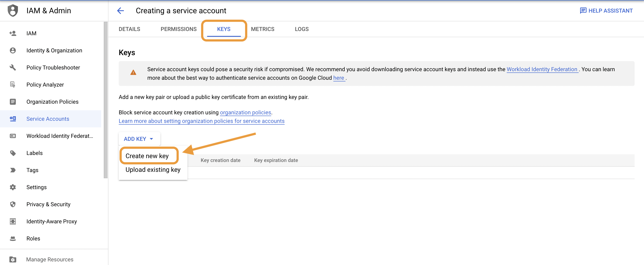Click the Service Accounts key icon
The height and width of the screenshot is (265, 644).
coord(13,119)
